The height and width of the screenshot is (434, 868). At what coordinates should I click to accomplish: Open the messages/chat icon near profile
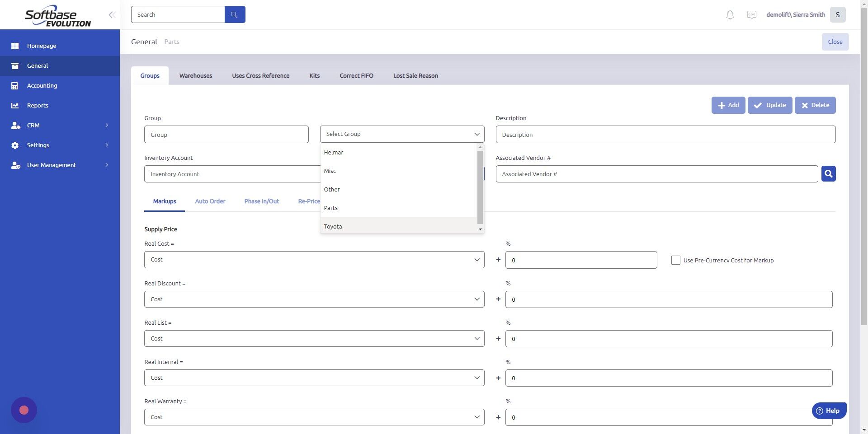[751, 14]
